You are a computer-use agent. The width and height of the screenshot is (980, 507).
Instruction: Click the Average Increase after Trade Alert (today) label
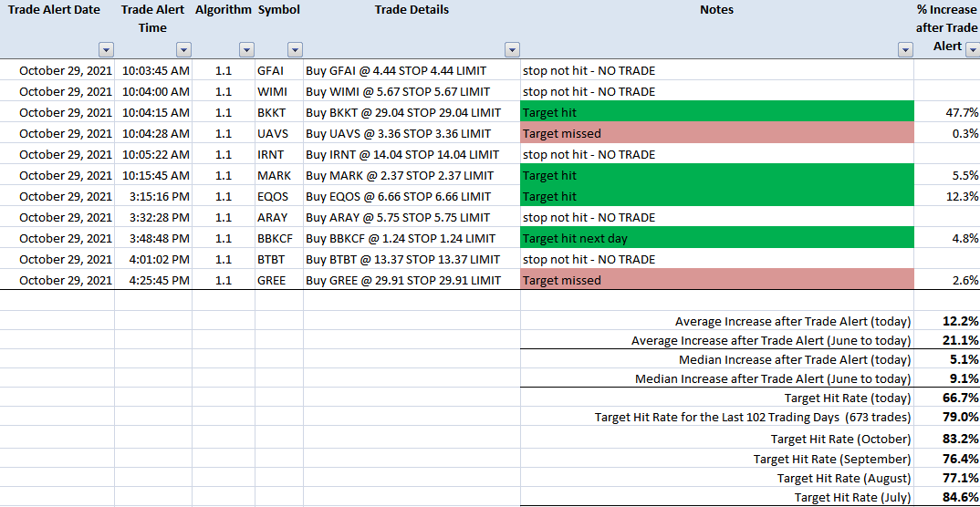pos(793,322)
